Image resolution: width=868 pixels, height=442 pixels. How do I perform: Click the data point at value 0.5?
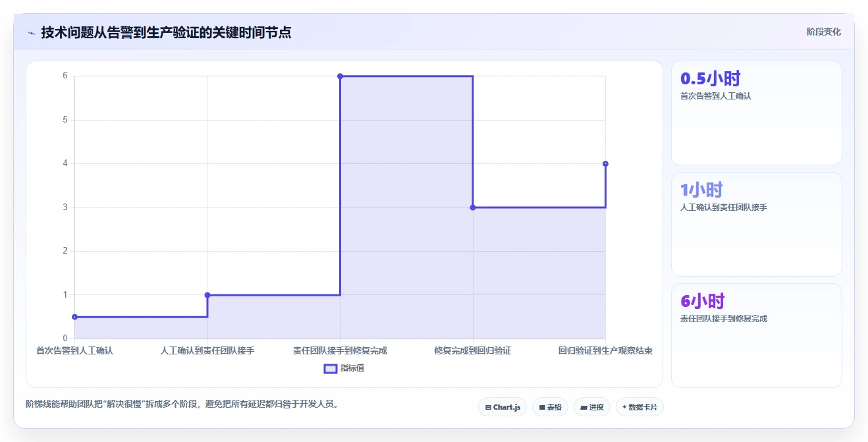click(x=74, y=317)
